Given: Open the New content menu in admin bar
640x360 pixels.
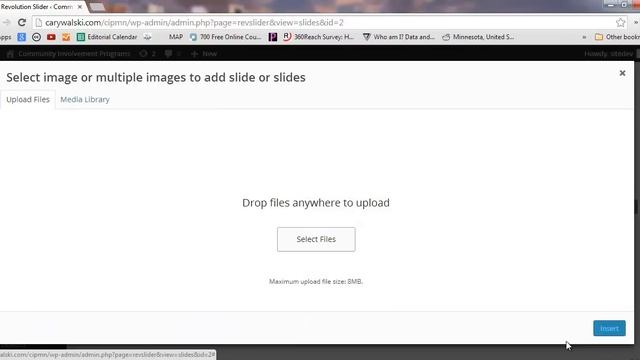Looking at the screenshot, I should pos(204,53).
